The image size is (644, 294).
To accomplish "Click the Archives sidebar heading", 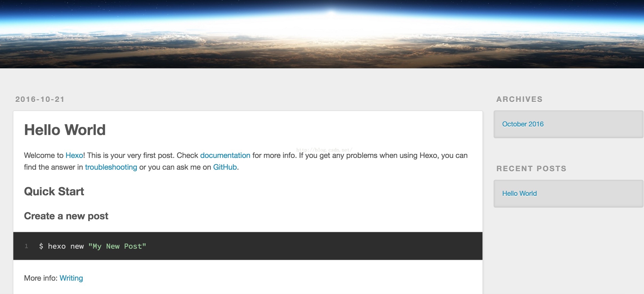I will coord(519,99).
